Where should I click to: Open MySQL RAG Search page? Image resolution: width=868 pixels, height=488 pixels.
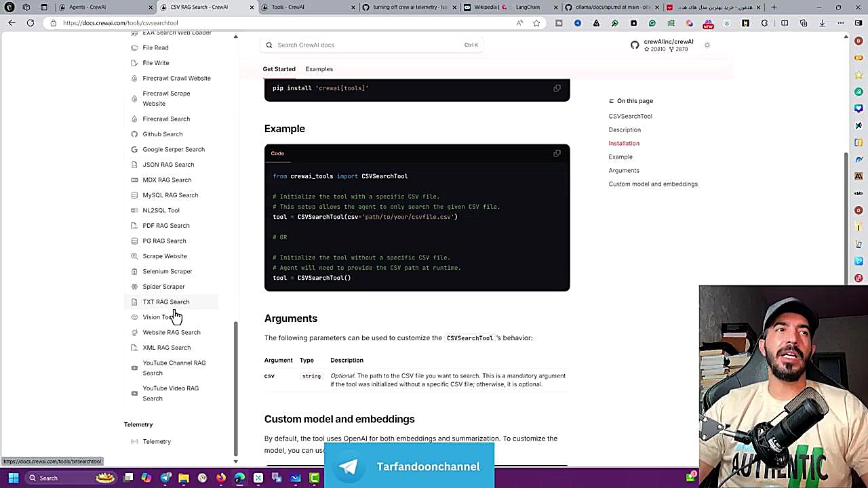(x=170, y=195)
